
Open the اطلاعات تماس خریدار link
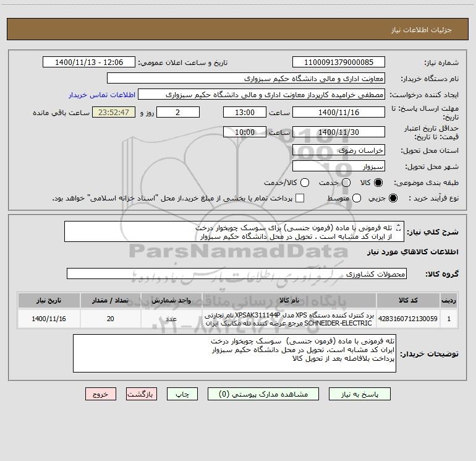pos(102,95)
